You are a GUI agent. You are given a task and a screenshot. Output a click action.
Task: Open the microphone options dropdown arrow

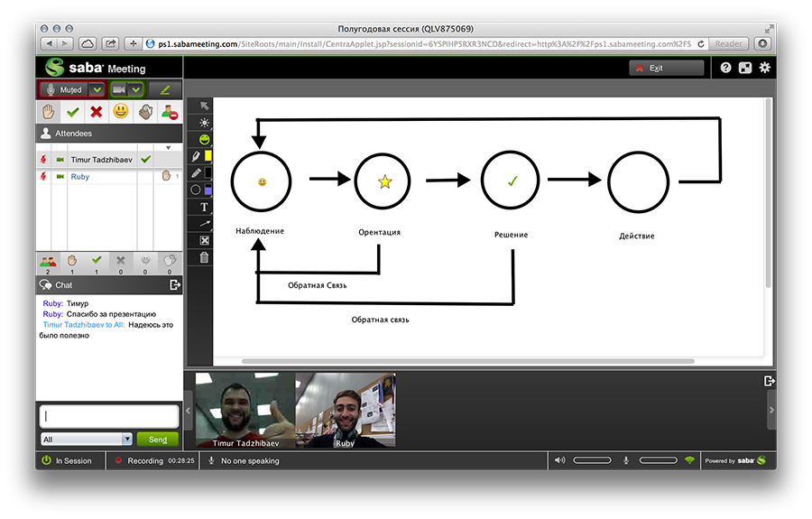pos(97,89)
